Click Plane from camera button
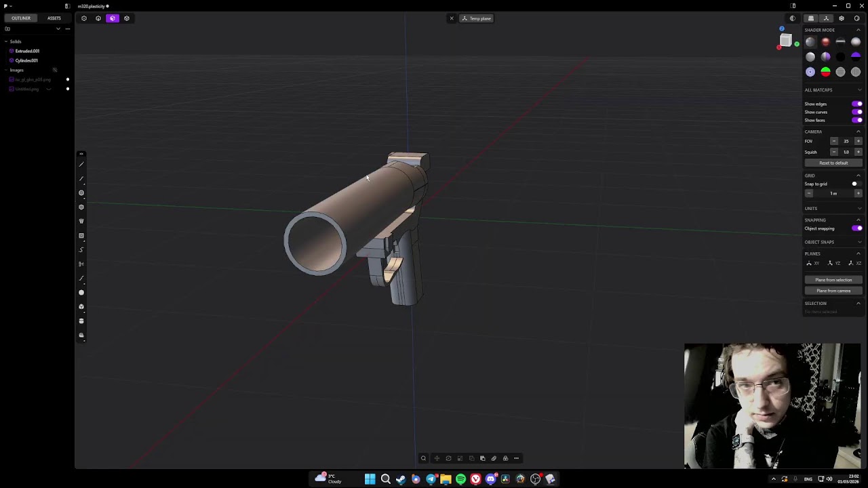Screen dimensions: 868x488 [833, 291]
